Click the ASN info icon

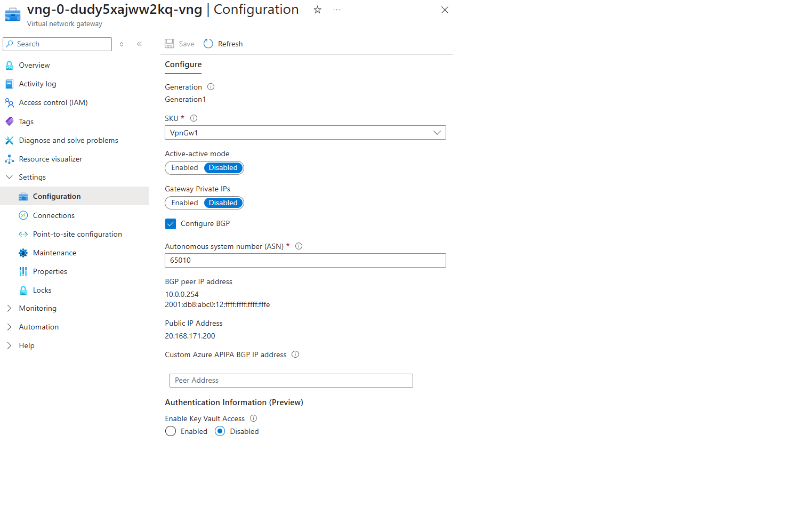[x=299, y=246]
